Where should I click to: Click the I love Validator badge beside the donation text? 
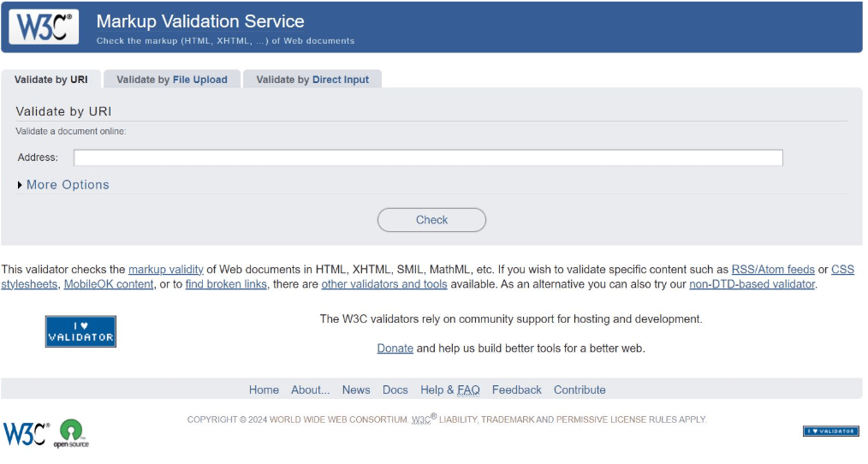point(80,331)
